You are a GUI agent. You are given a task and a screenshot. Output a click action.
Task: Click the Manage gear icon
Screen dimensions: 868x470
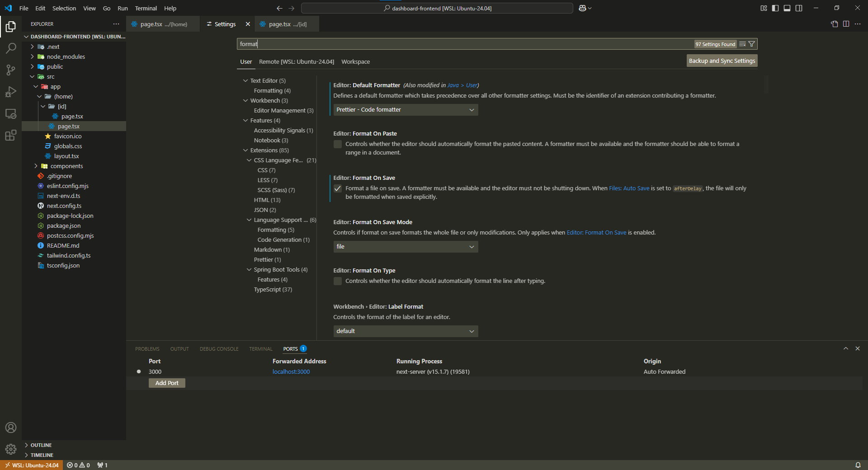click(11, 449)
